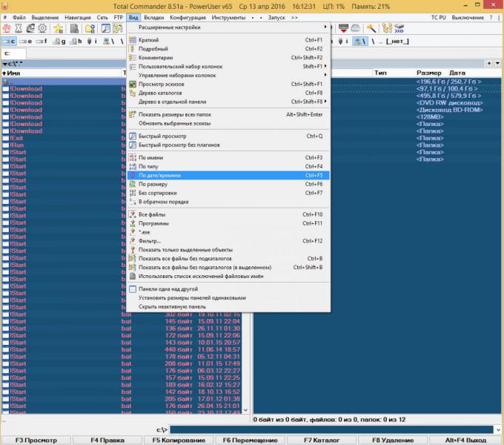Toggle Скрыть неактивную панель
Screen dimensions: 504x445
228,307
